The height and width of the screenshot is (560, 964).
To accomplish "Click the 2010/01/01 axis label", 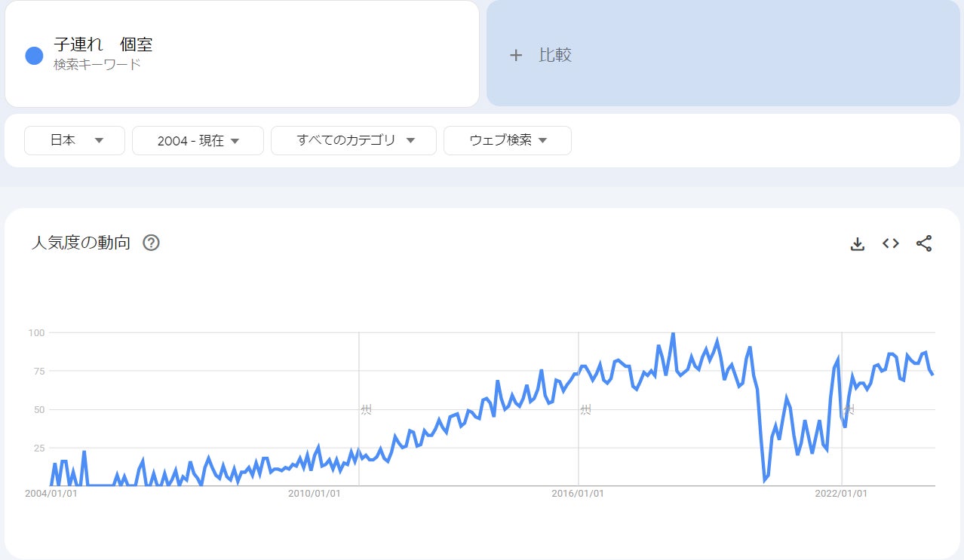I will [314, 494].
